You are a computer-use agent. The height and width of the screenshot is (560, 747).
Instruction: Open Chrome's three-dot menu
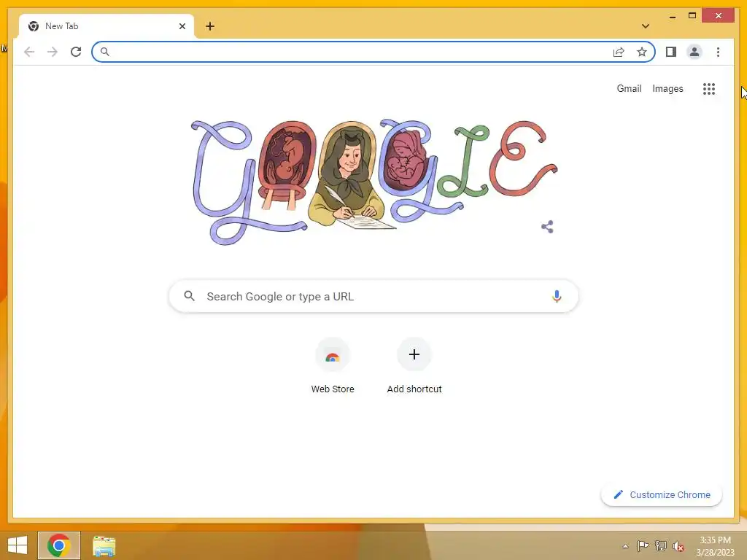click(718, 52)
